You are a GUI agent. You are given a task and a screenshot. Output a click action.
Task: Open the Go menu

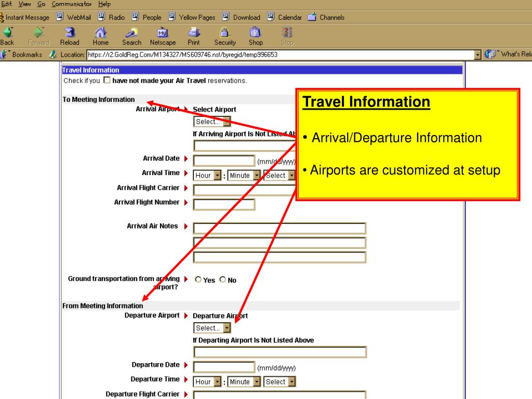point(42,4)
